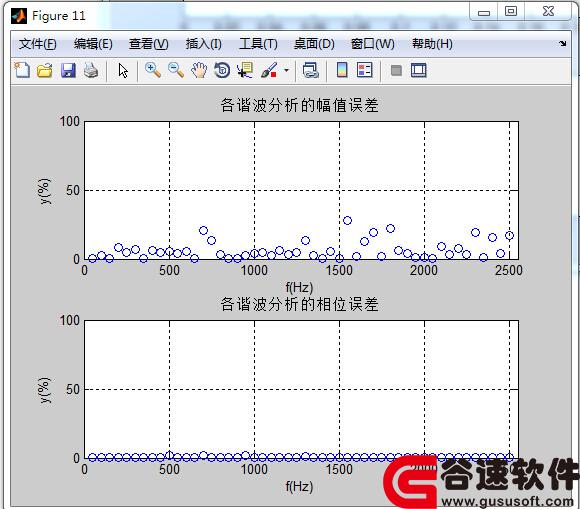The height and width of the screenshot is (509, 580).
Task: Expand the Brush color dropdown arrow
Action: coord(286,70)
